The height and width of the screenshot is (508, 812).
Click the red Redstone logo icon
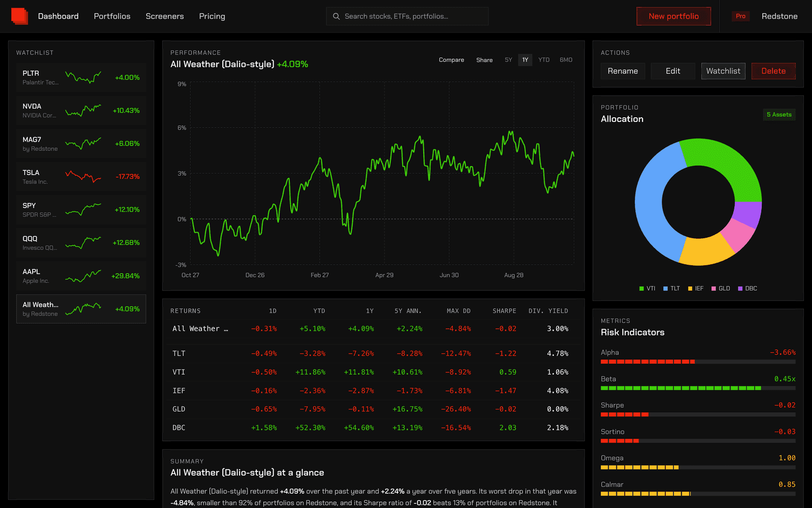20,16
